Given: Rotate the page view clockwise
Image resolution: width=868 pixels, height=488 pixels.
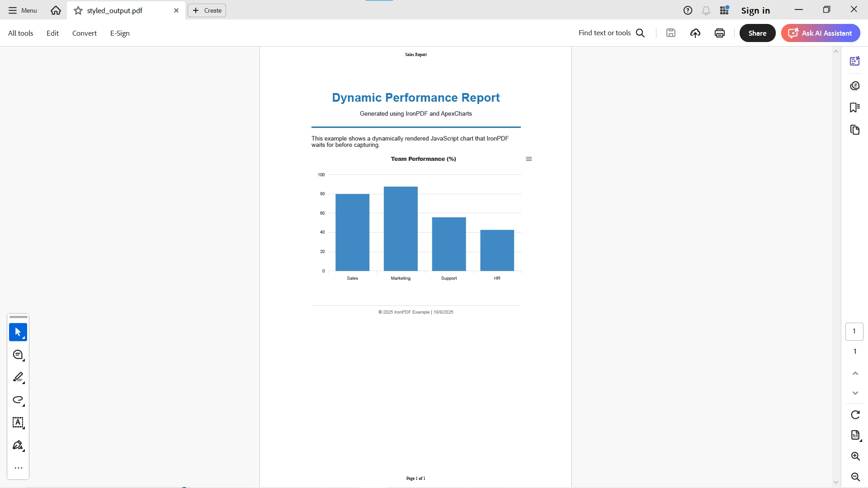Looking at the screenshot, I should point(855,415).
